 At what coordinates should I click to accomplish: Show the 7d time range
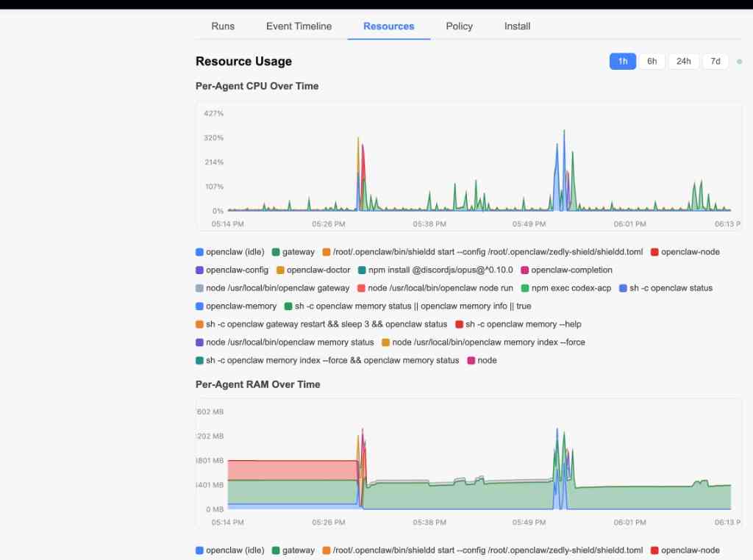coord(715,62)
